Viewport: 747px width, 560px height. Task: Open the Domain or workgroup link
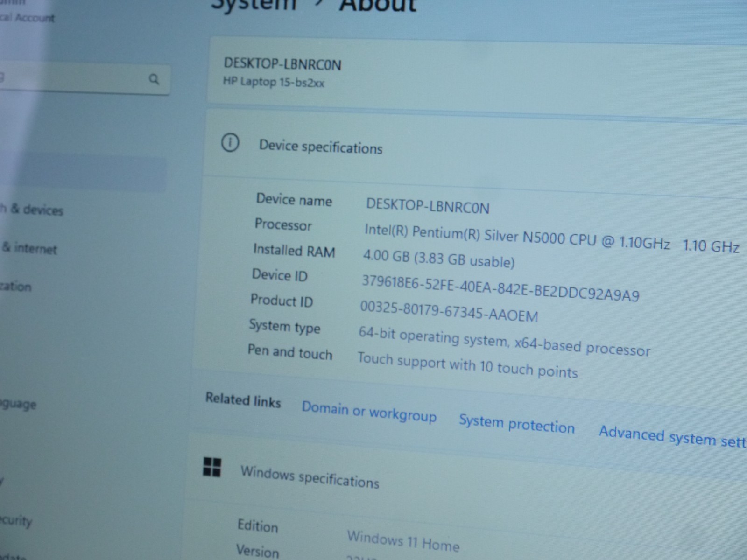[369, 411]
